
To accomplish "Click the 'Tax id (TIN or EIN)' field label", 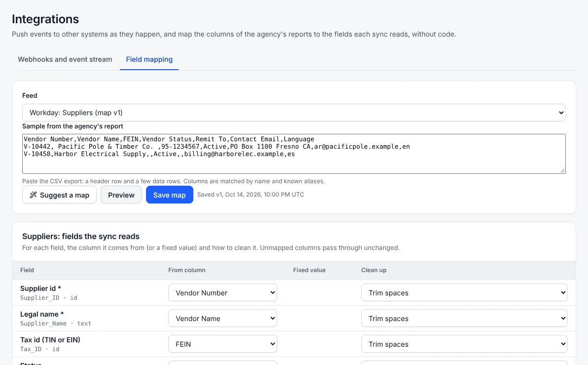I will click(x=50, y=340).
